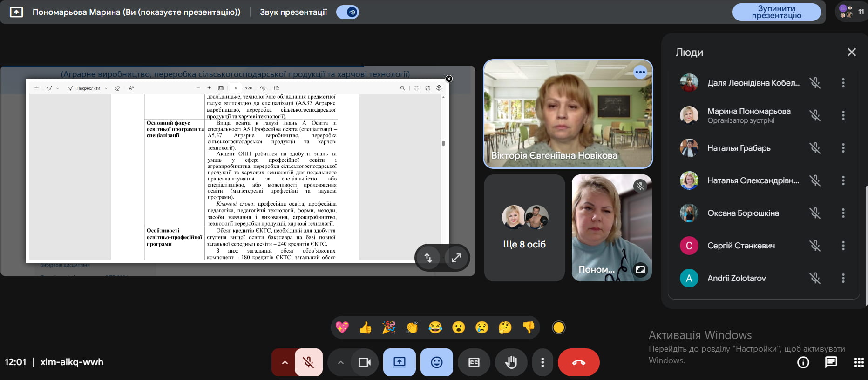868x380 pixels.
Task: Toggle the presentation audio switch
Action: [x=347, y=12]
